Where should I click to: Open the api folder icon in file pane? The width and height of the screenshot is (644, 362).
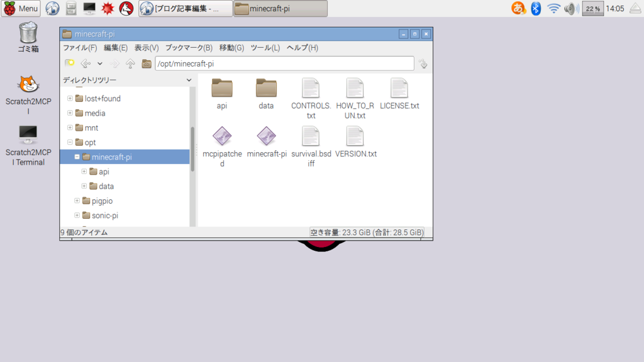click(x=222, y=88)
